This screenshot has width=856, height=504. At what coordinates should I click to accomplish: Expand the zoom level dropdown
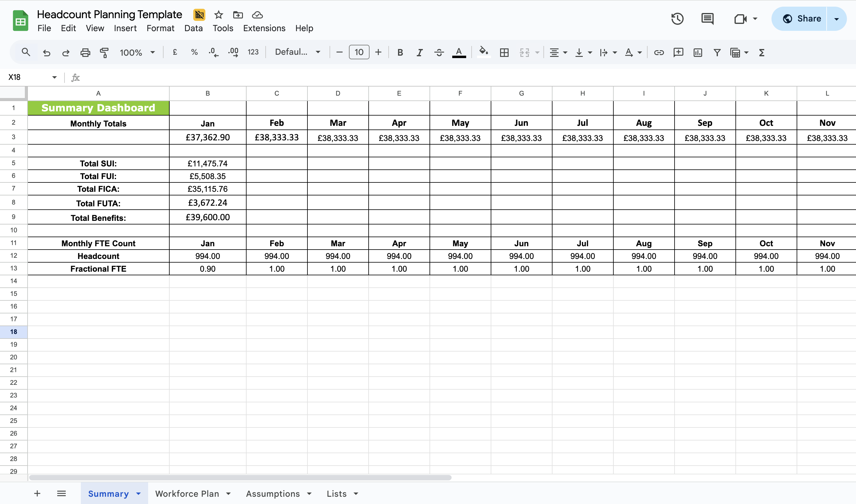coord(153,52)
